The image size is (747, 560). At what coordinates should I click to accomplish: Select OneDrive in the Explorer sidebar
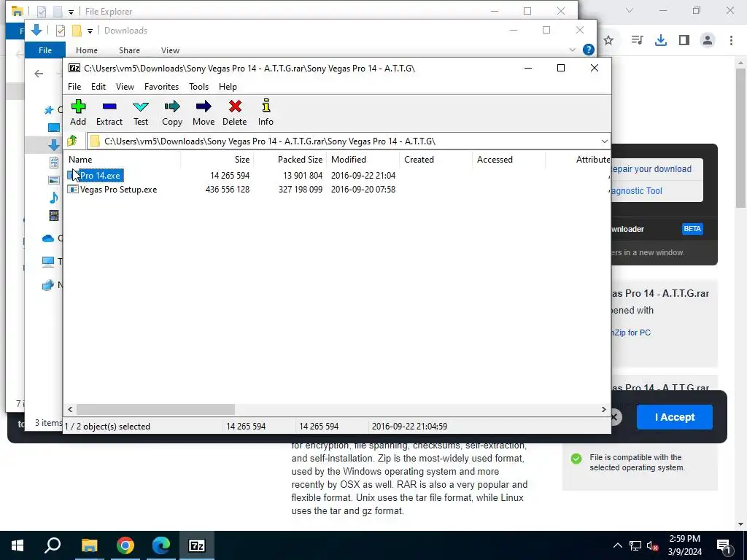coord(48,238)
